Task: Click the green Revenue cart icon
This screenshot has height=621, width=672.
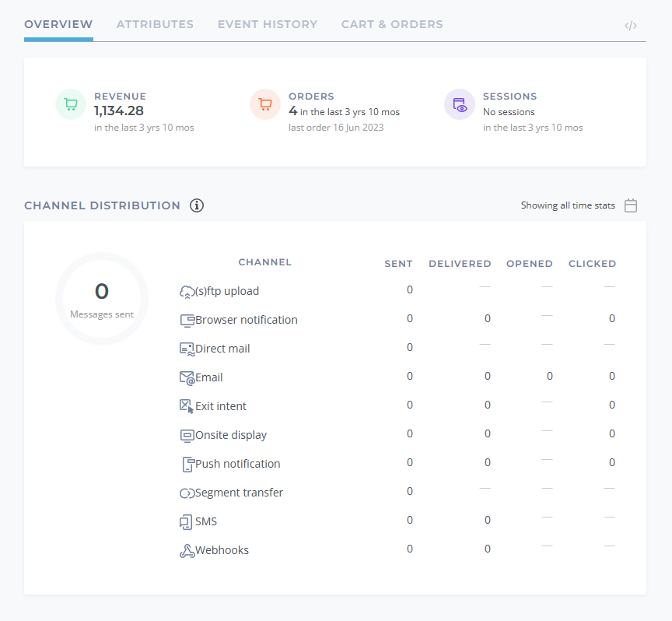Action: pyautogui.click(x=71, y=104)
